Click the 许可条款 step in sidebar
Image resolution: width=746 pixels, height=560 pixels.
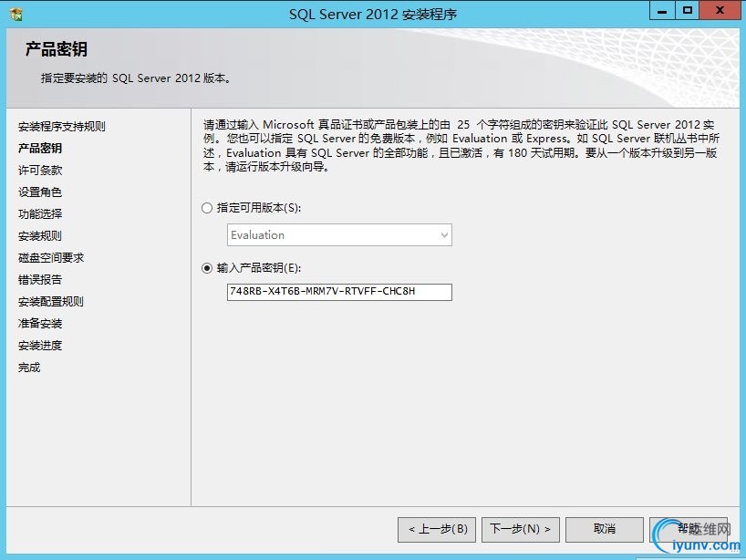[x=40, y=171]
